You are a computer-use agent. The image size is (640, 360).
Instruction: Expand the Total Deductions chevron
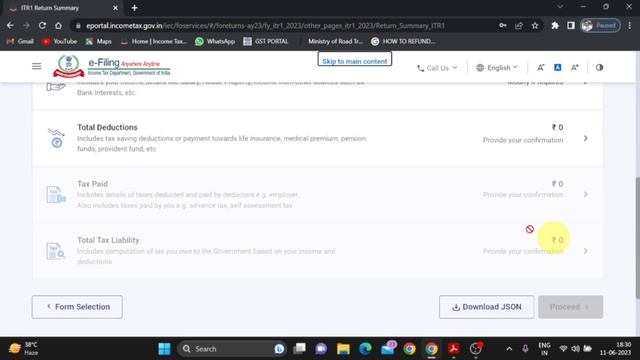click(585, 138)
